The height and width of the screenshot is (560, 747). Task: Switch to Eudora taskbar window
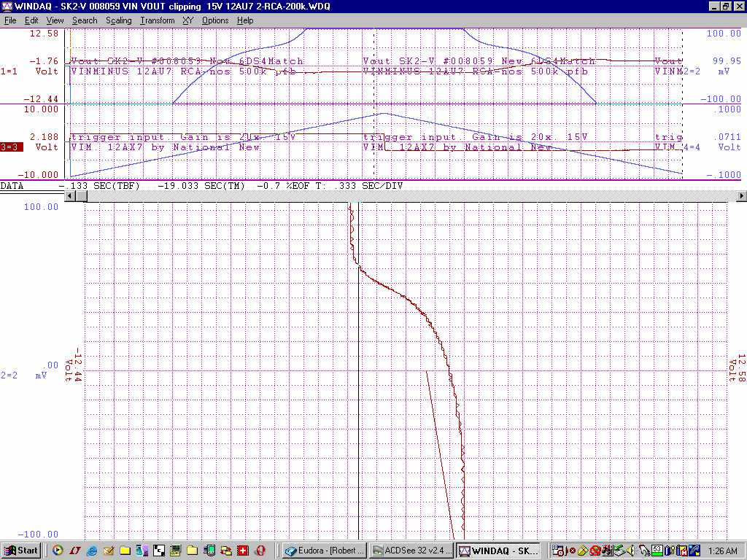tap(323, 551)
